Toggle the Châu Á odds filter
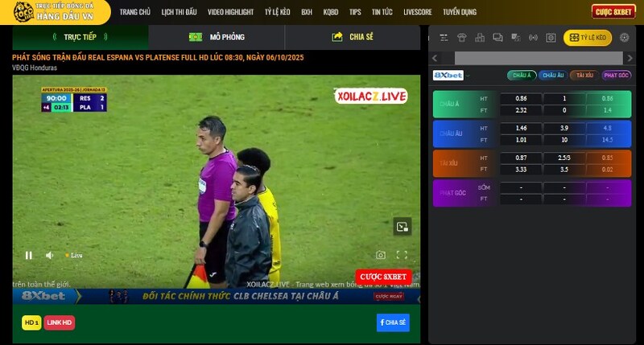 (522, 75)
